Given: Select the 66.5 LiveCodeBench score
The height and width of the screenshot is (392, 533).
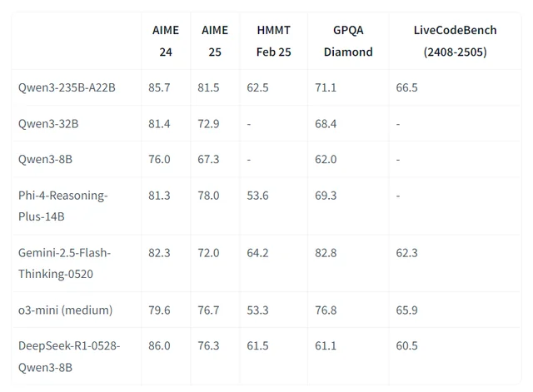Looking at the screenshot, I should tap(407, 87).
